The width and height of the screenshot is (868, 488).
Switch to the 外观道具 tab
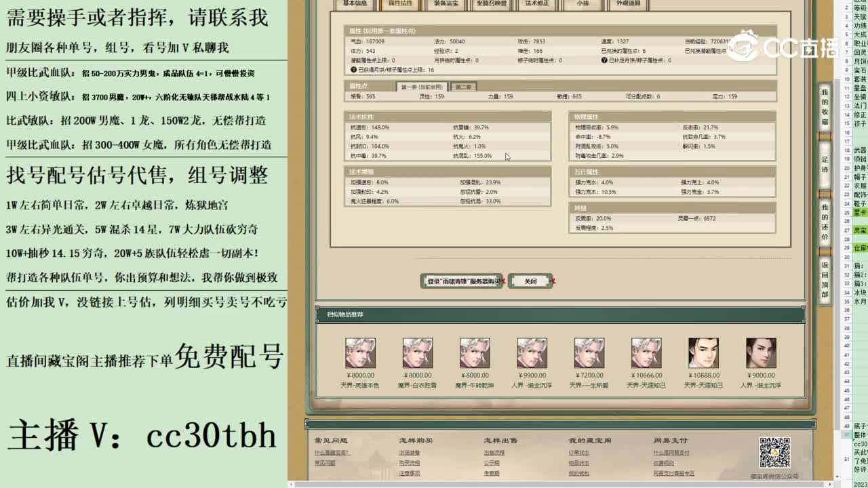coord(629,4)
